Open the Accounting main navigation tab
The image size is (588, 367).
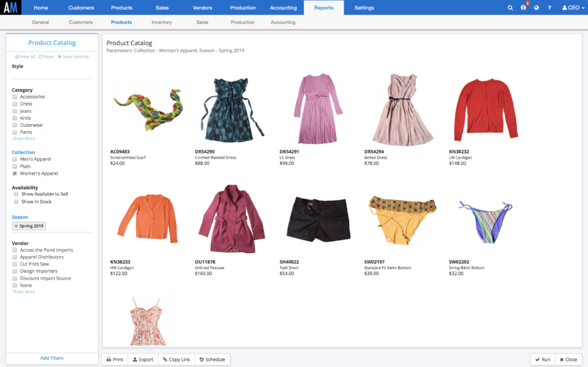(283, 8)
